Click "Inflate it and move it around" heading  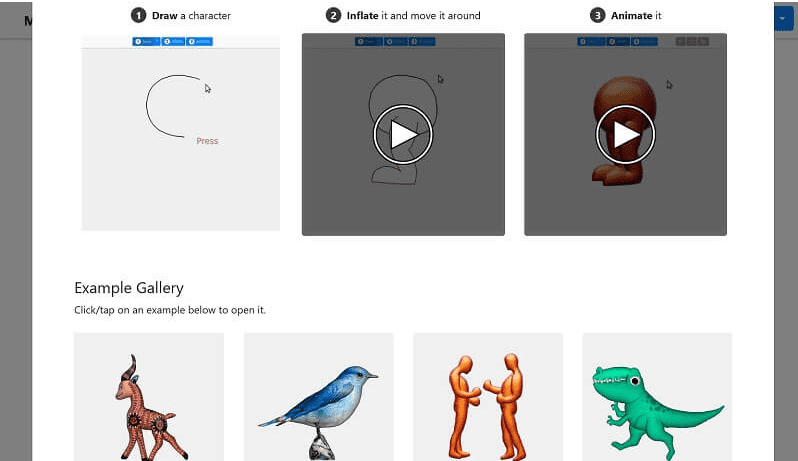(413, 16)
